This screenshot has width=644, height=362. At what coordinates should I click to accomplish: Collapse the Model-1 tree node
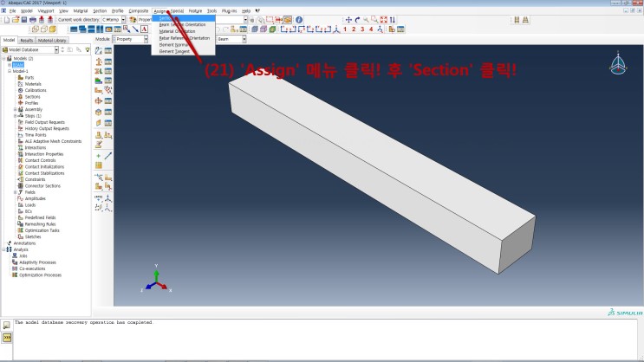pyautogui.click(x=10, y=71)
